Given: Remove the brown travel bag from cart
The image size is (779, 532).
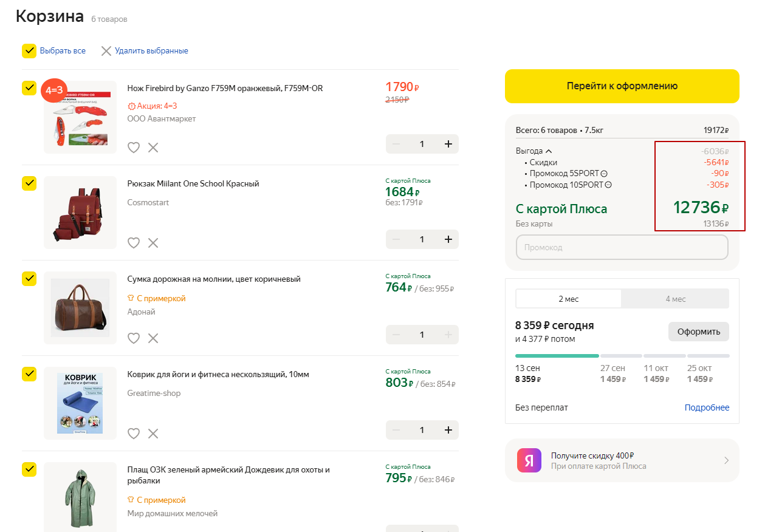Looking at the screenshot, I should pos(153,338).
